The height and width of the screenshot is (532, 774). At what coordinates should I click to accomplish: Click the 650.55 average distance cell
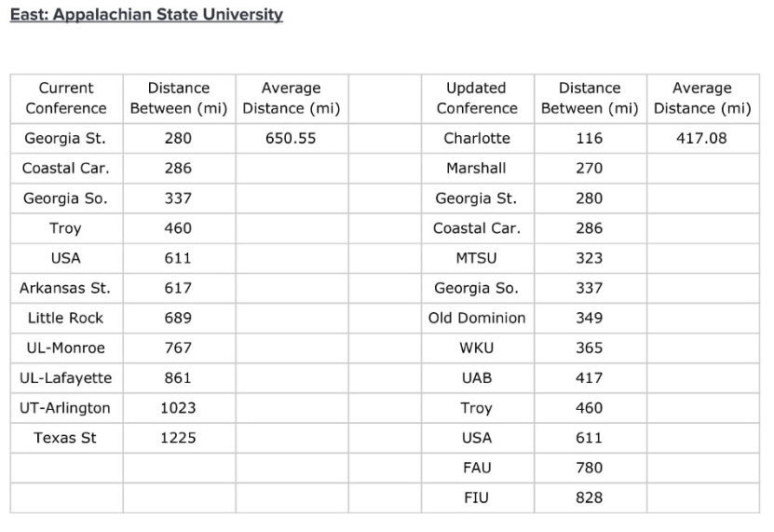pos(291,139)
